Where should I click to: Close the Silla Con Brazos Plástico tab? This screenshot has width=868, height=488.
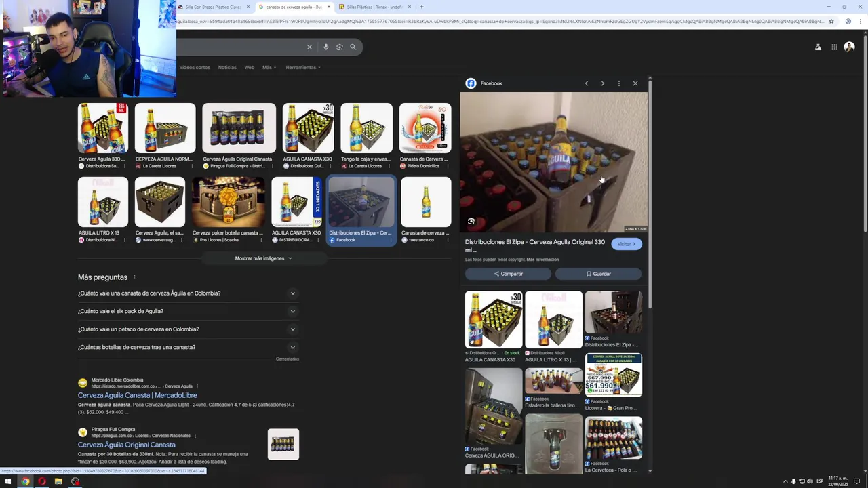point(248,7)
